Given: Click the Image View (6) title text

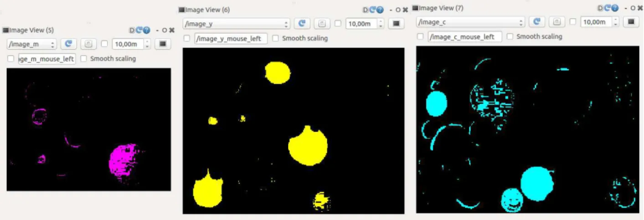Looking at the screenshot, I should 207,10.
